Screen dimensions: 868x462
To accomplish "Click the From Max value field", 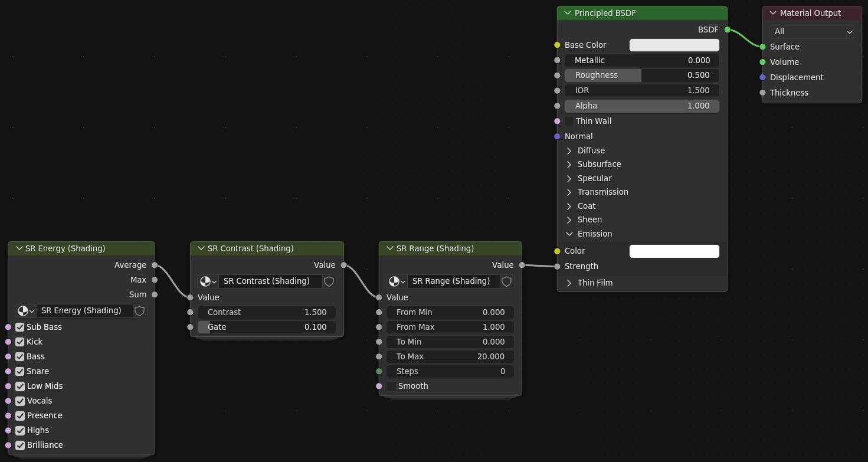I will coord(450,327).
